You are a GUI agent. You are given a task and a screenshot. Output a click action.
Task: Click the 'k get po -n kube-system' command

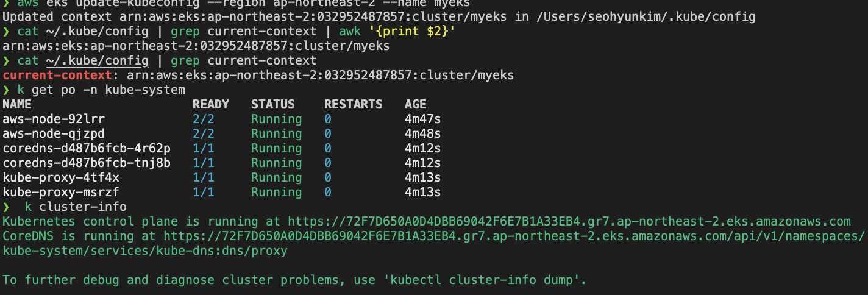click(x=101, y=90)
